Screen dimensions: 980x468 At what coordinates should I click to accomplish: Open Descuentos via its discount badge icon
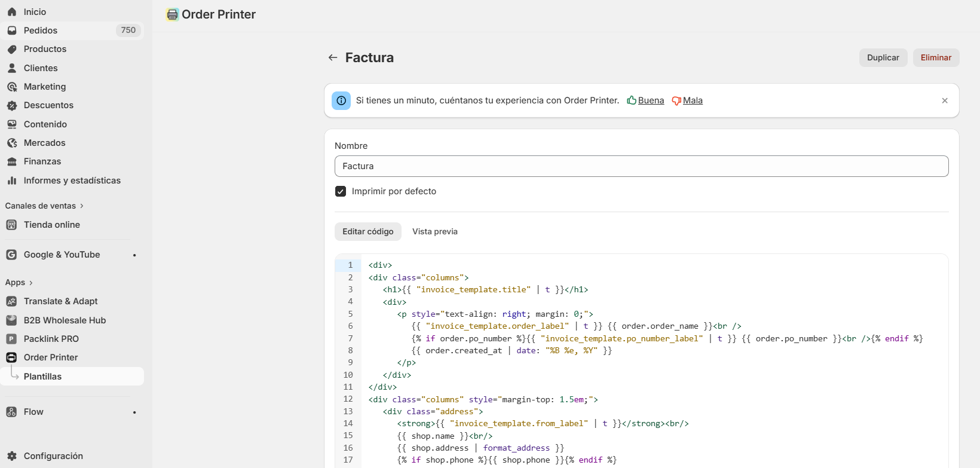pos(12,106)
